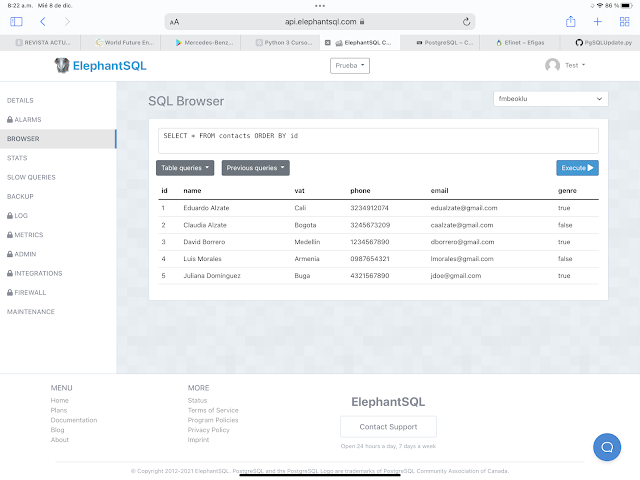Select the phone cell 0987654321

370,259
